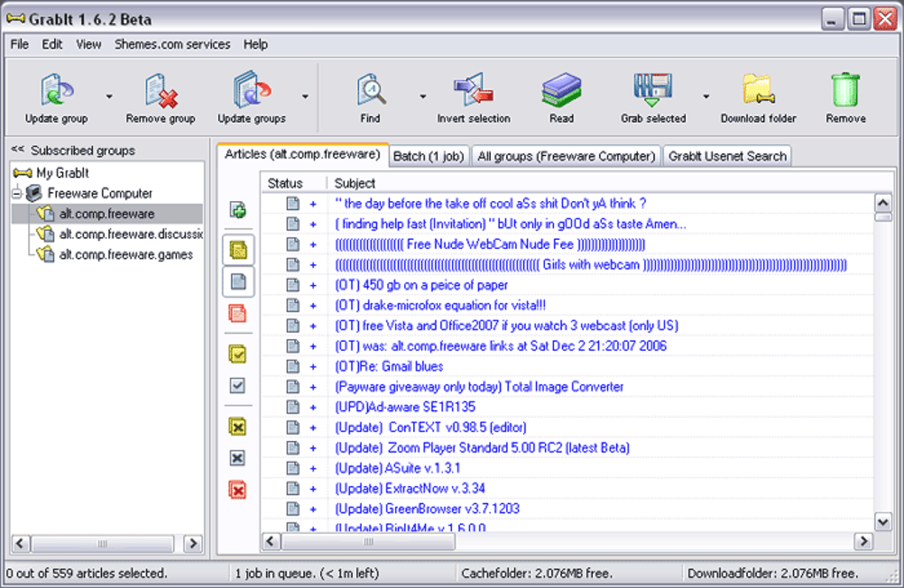Open the Edit menu
This screenshot has height=588, width=904.
pos(52,44)
